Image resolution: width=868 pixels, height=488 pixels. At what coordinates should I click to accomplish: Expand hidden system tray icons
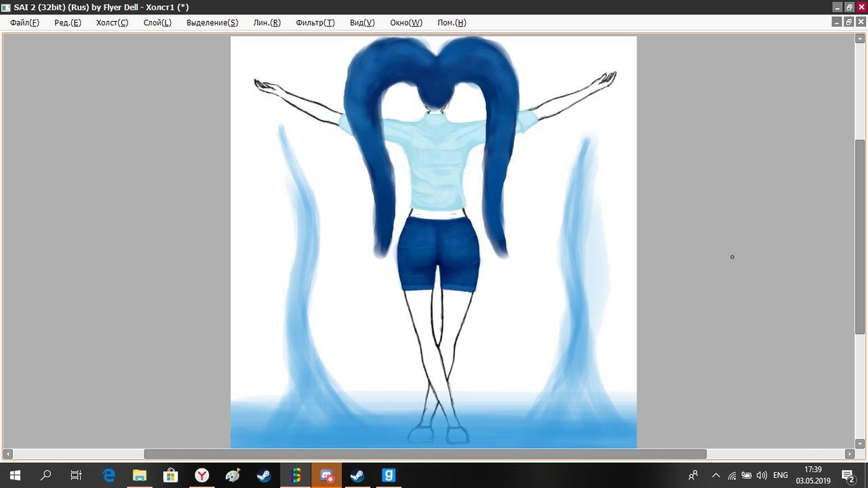pos(715,475)
